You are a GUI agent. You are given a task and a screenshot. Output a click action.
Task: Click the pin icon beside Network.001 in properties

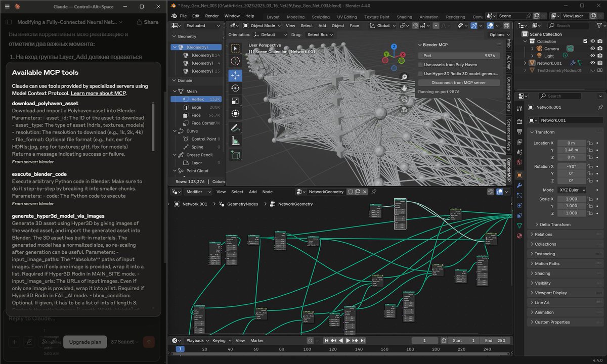(x=600, y=107)
